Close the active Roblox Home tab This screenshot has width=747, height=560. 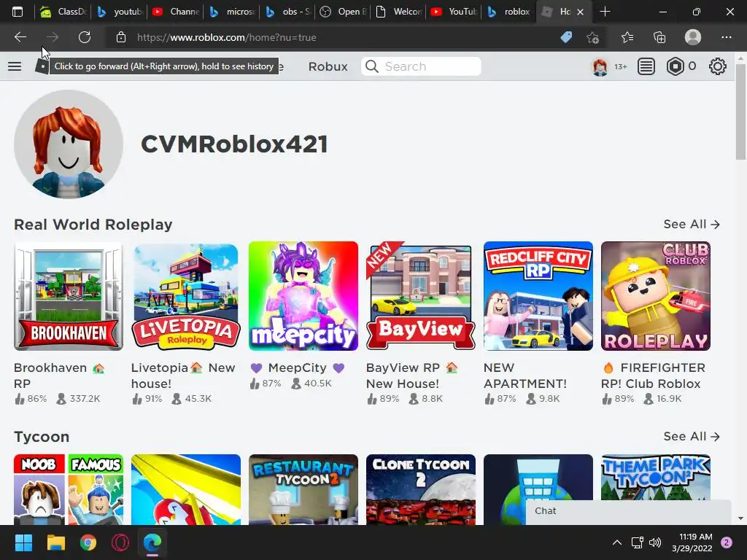pos(580,12)
